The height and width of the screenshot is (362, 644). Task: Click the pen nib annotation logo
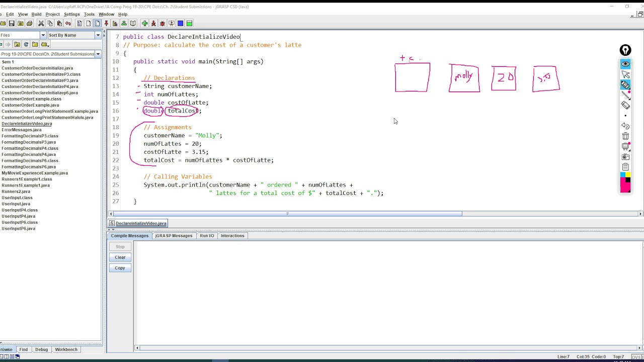[x=625, y=50]
